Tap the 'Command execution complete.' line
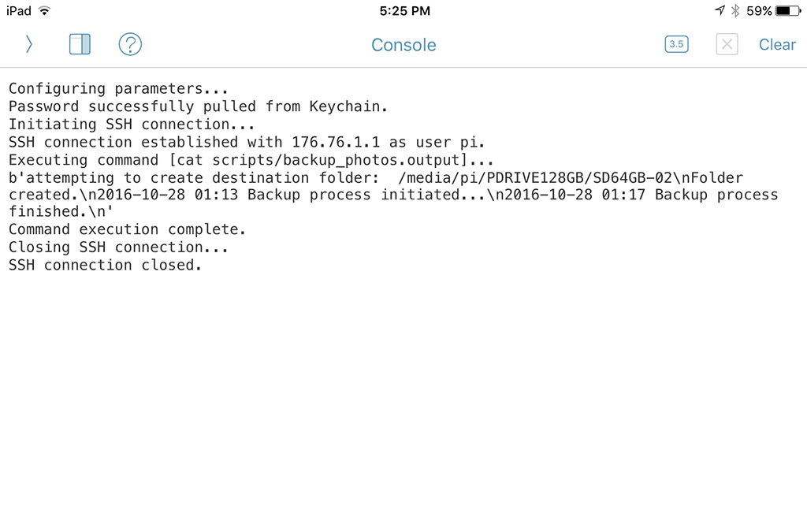The height and width of the screenshot is (532, 807). [127, 229]
